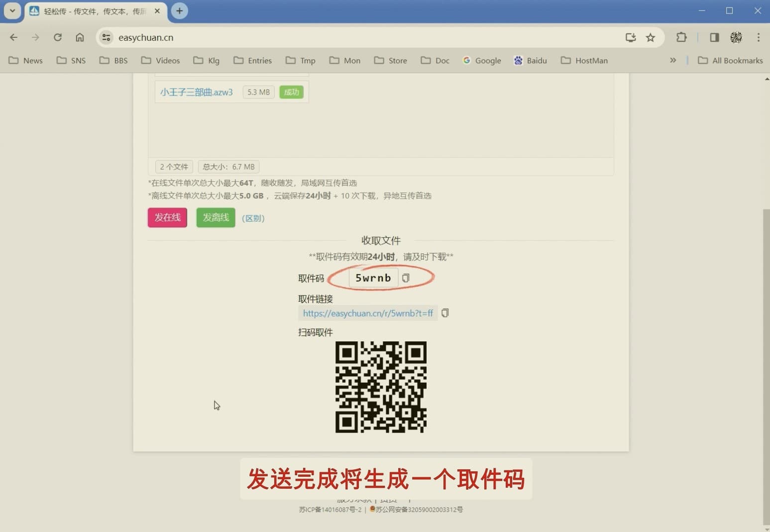Open the tab search dropdown

[x=12, y=10]
